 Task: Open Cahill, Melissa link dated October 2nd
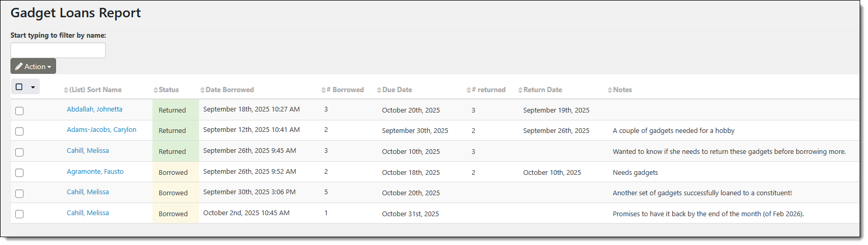click(x=87, y=213)
